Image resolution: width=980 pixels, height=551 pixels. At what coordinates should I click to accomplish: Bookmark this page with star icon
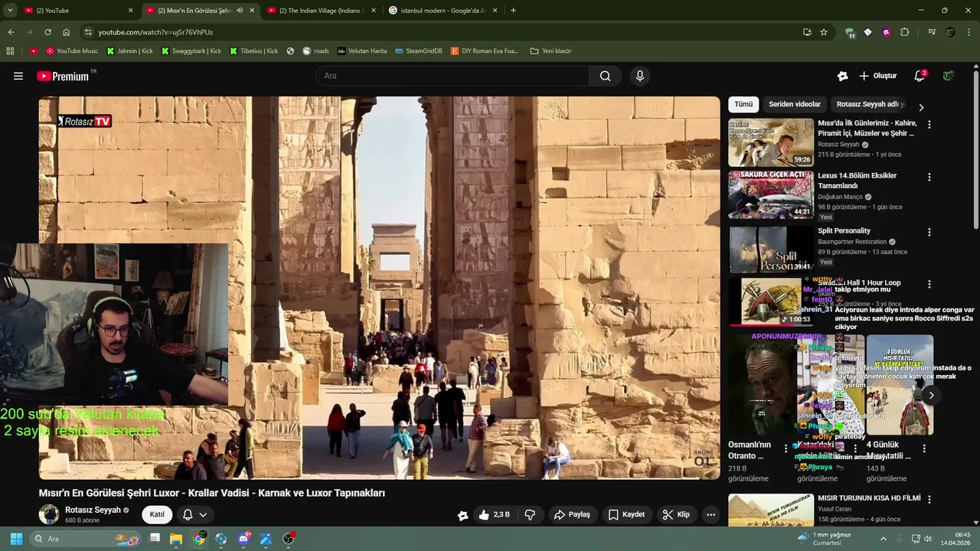point(824,32)
